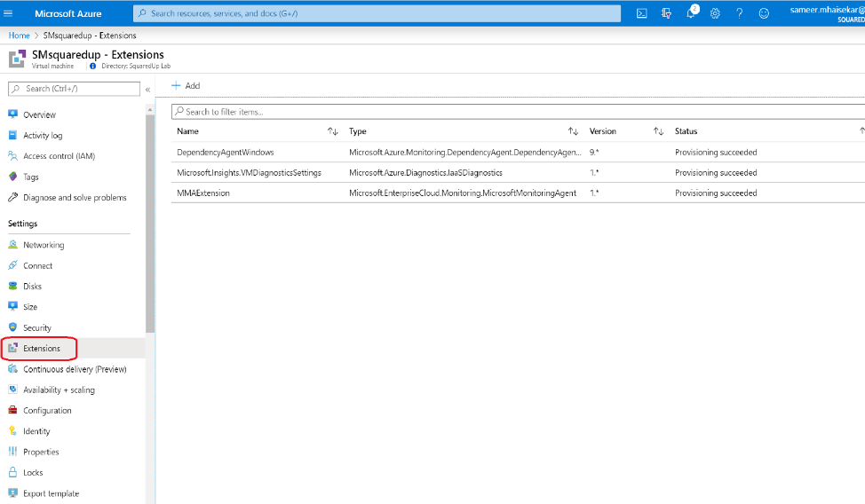Click the global search resources bar
This screenshot has height=504, width=865.
click(x=377, y=13)
